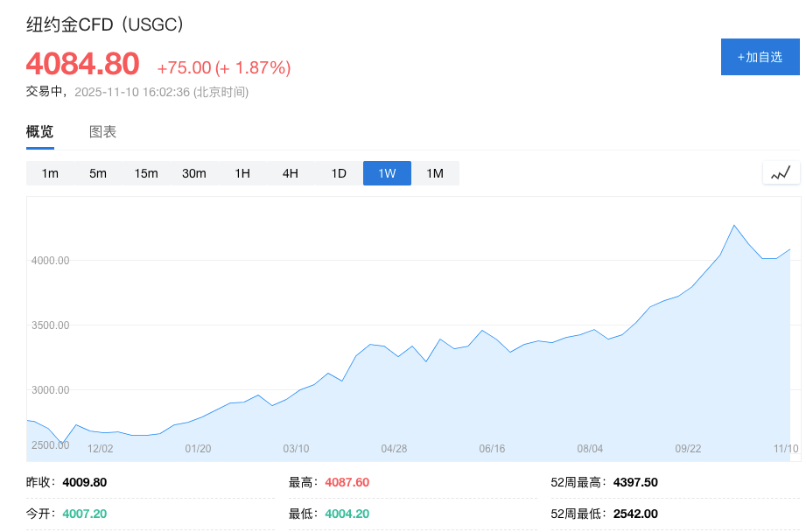Click the 12/02 date label on chart

click(101, 449)
